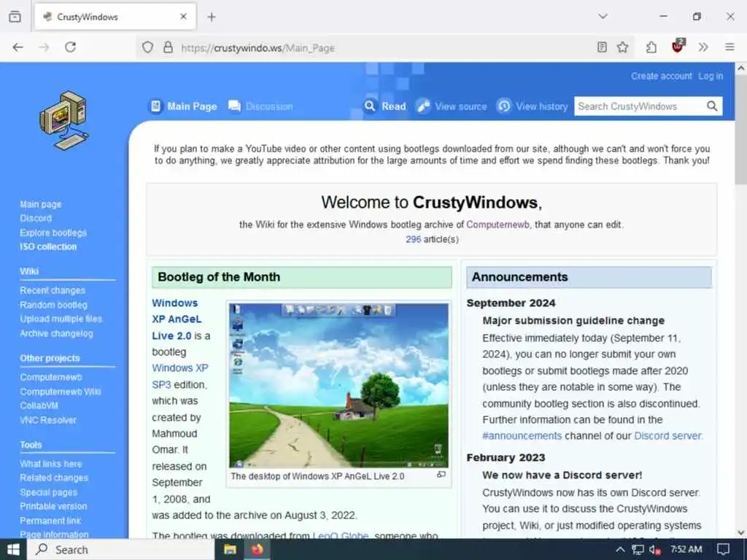Open What links here link

[x=51, y=464]
